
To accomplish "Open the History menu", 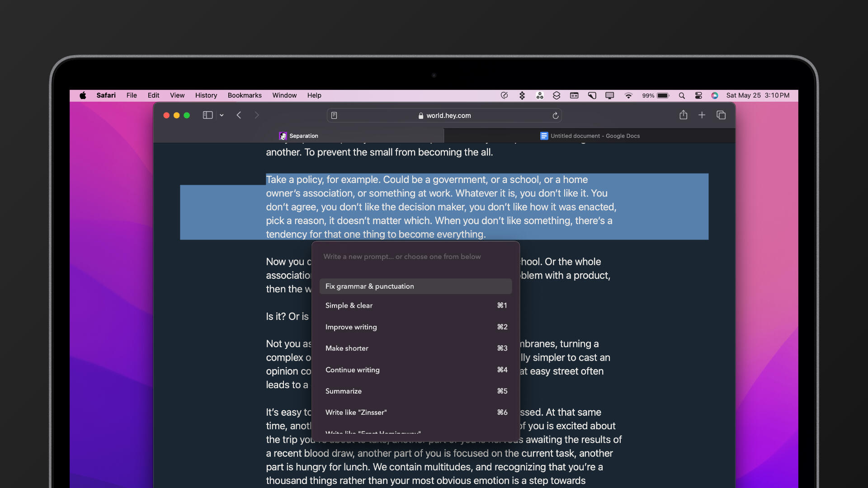I will click(x=206, y=95).
